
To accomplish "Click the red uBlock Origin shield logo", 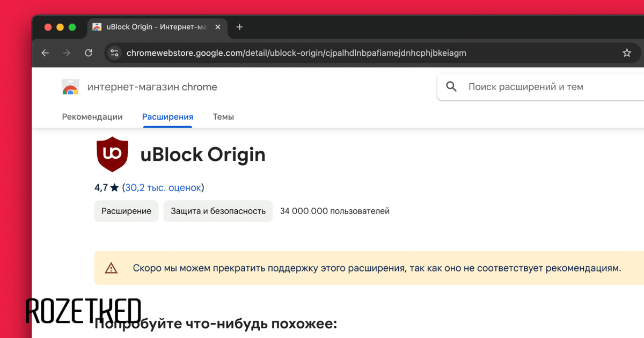I will point(112,155).
